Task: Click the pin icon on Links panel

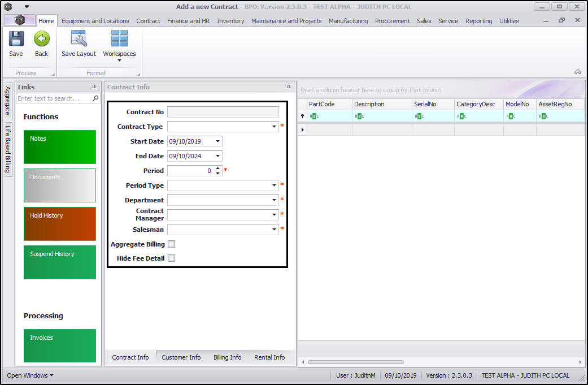Action: (x=94, y=87)
